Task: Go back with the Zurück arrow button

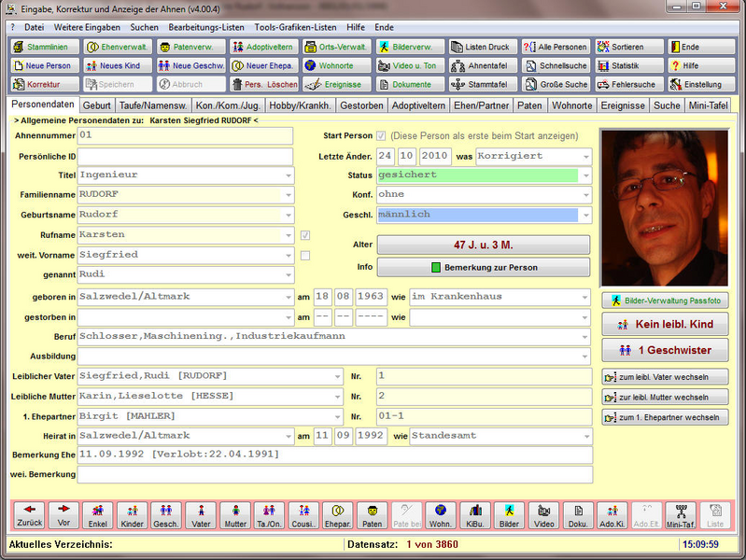Action: (x=29, y=516)
